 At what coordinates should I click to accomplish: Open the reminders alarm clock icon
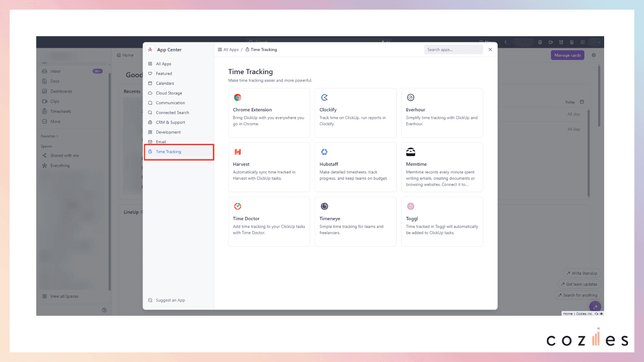[561, 42]
